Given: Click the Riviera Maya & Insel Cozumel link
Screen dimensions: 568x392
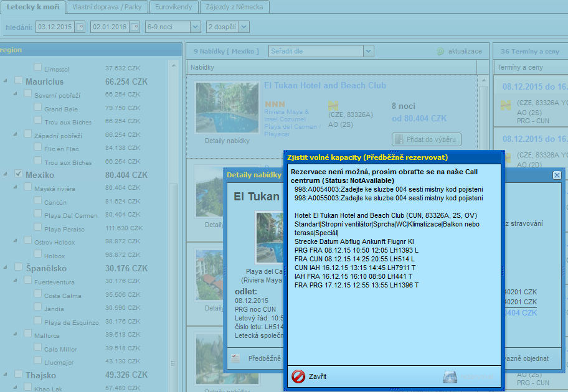Looking at the screenshot, I should point(286,116).
